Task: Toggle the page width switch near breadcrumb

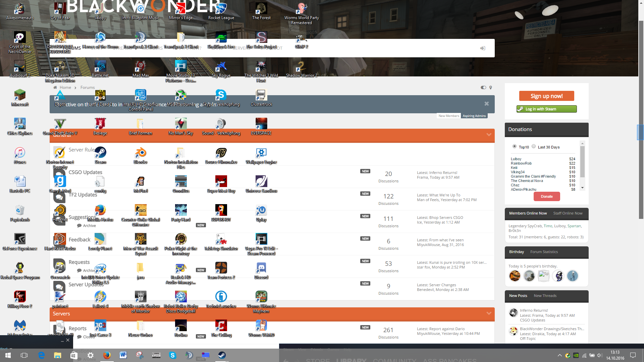Action: tap(483, 87)
